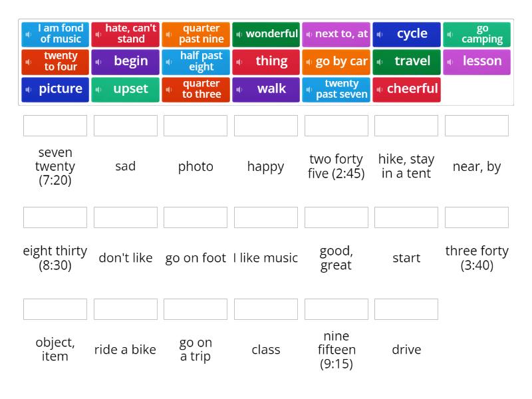Select the 'go camping' tile
The height and width of the screenshot is (399, 532).
pyautogui.click(x=477, y=35)
